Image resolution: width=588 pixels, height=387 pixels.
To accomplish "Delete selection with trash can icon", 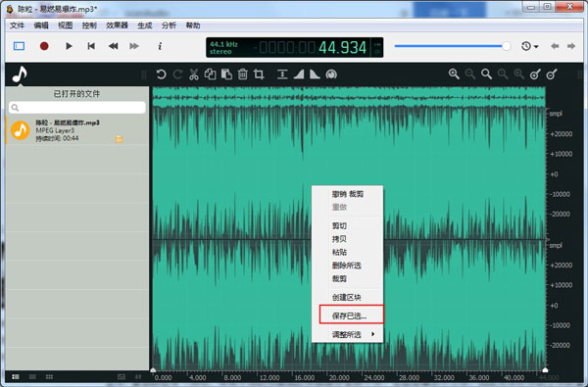I will 243,74.
